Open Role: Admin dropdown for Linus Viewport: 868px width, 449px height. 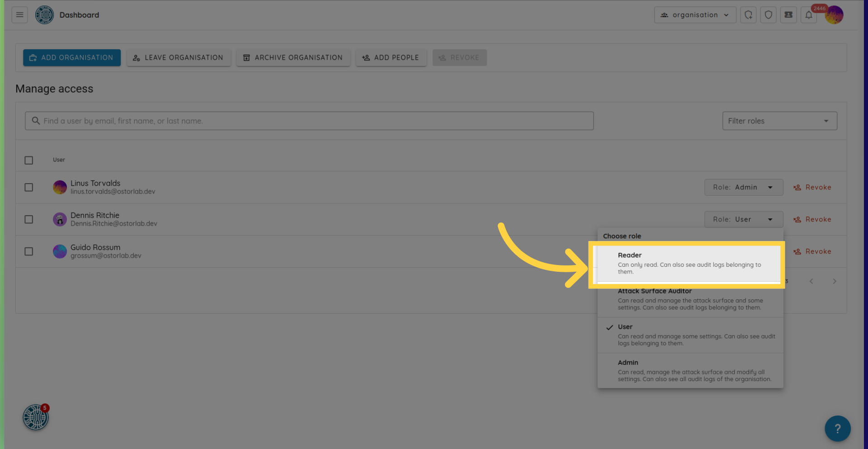[x=743, y=187]
